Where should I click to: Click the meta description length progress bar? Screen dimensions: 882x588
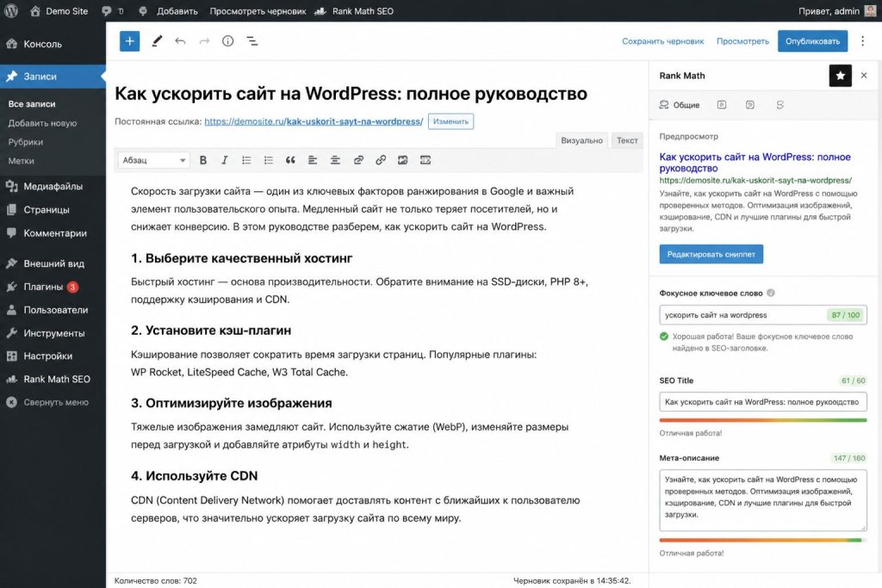click(x=763, y=540)
